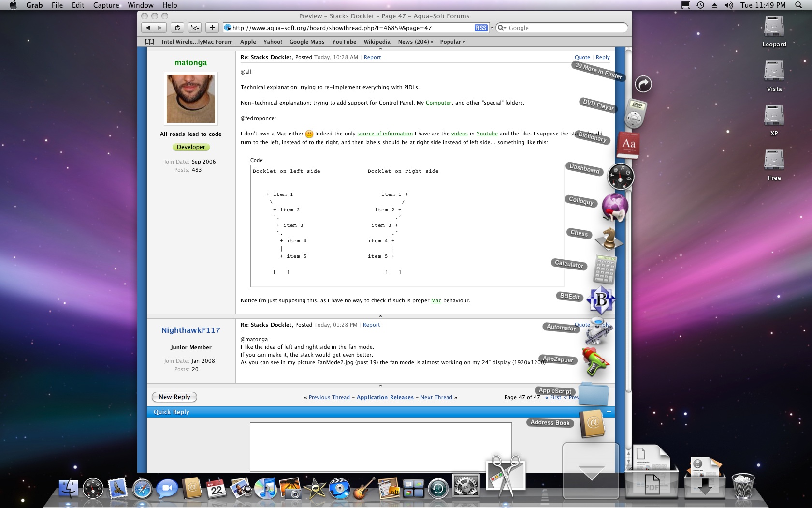Open the Popular bookmarks dropdown
The image size is (812, 508).
[452, 42]
